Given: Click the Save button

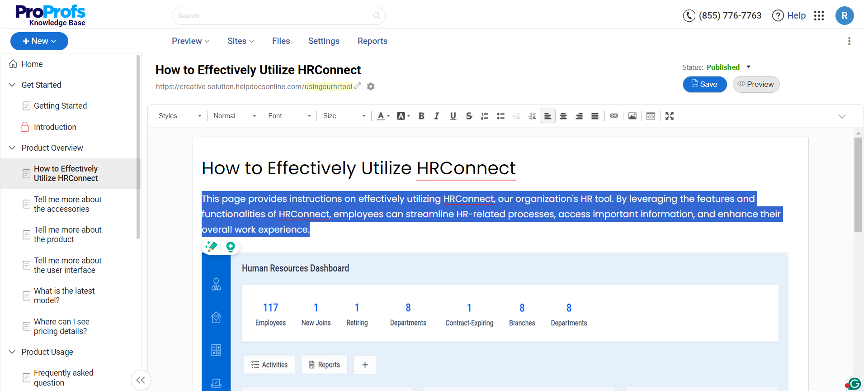Looking at the screenshot, I should coord(705,84).
